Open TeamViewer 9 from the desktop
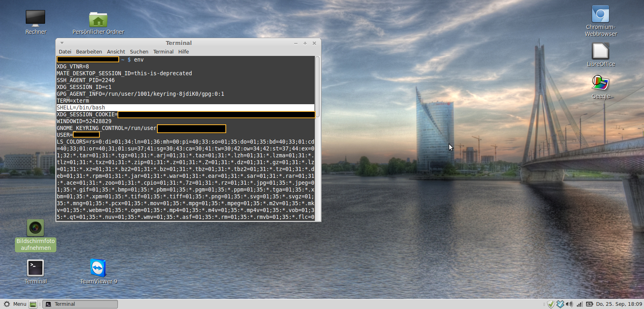Viewport: 644px width, 309px height. tap(98, 268)
